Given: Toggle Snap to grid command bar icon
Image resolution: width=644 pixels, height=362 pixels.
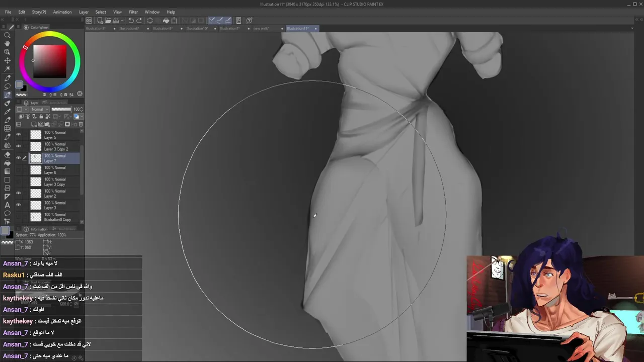Looking at the screenshot, I should coord(228,21).
